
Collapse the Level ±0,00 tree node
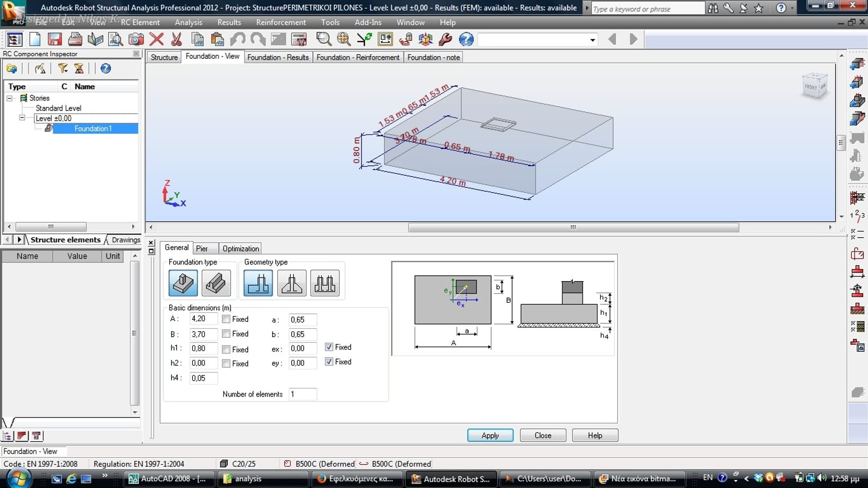pos(22,118)
